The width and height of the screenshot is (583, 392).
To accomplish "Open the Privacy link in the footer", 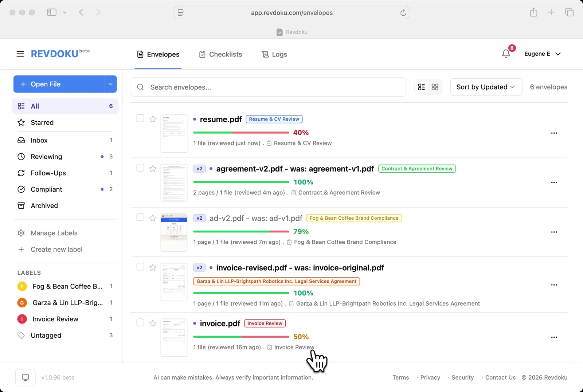I will (x=430, y=377).
